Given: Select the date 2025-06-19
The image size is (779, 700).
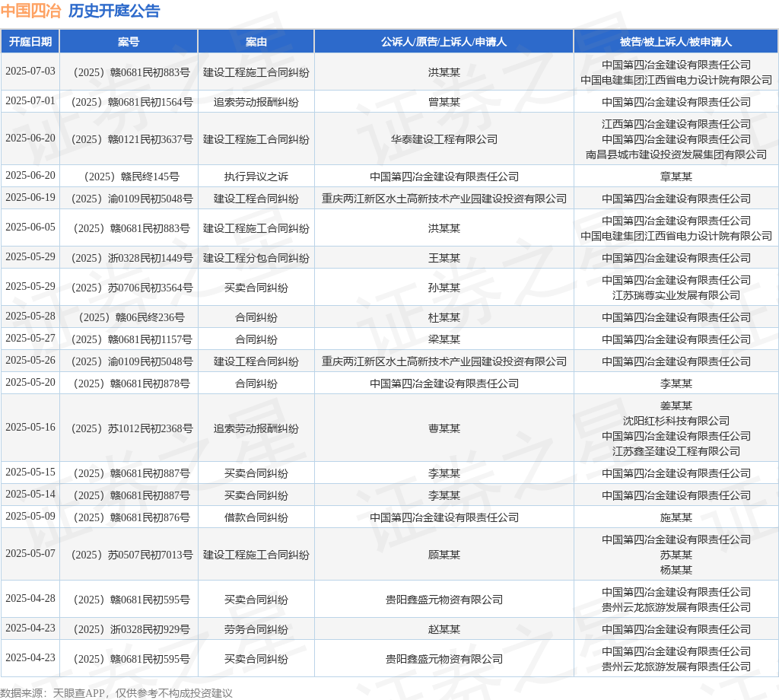Looking at the screenshot, I should [30, 197].
